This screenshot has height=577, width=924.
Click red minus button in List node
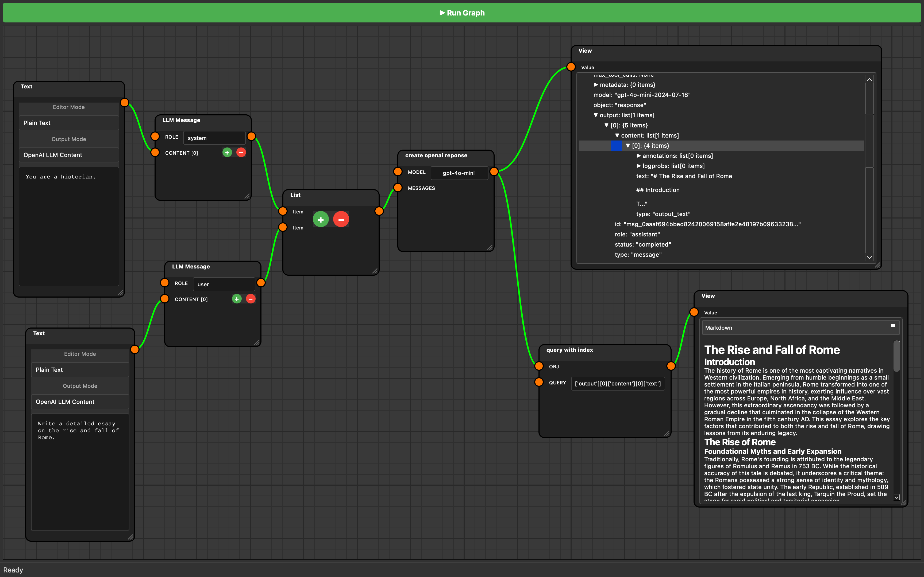click(341, 219)
